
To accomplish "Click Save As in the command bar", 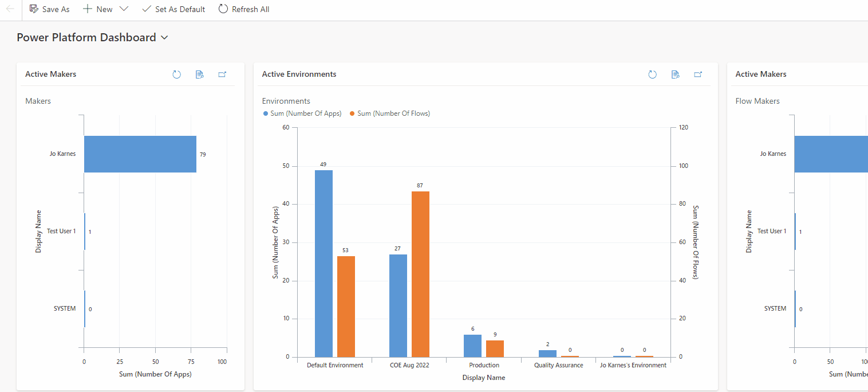I will [49, 9].
